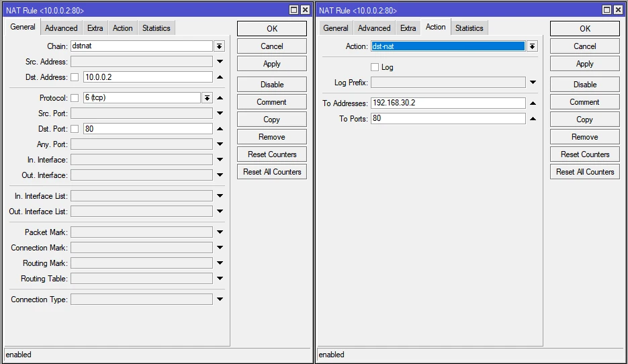Cancel changes in left window
Viewport: 628px width, 364px height.
272,46
